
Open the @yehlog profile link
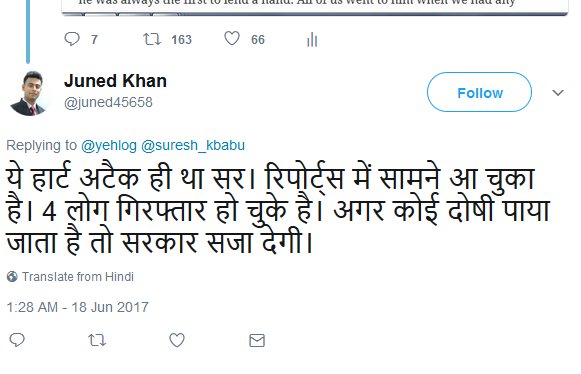tap(109, 145)
